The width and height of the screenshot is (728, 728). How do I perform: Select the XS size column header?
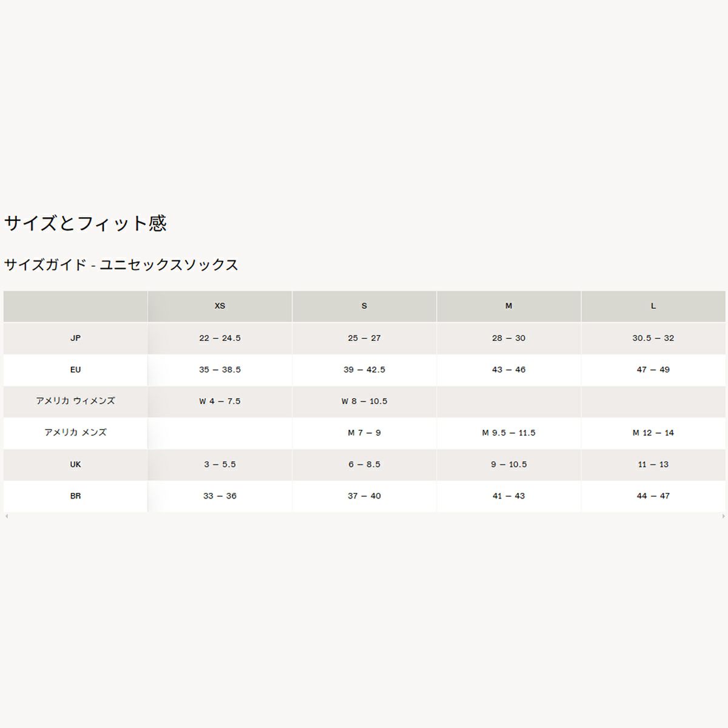tap(220, 306)
